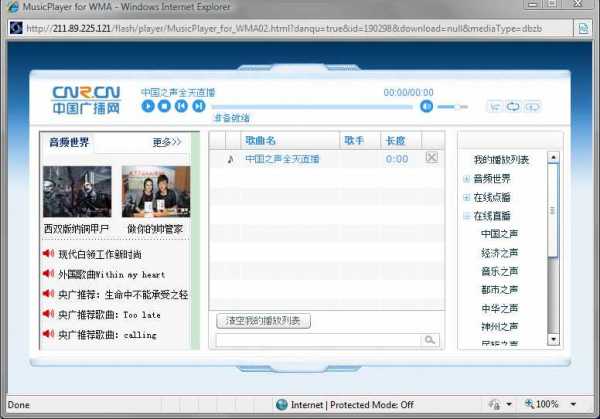Expand the 音频世界 tree node
The height and width of the screenshot is (419, 600).
[466, 179]
